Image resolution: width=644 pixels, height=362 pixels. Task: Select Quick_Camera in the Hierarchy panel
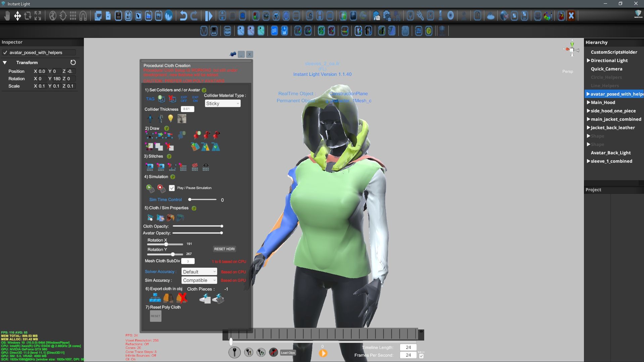(606, 69)
